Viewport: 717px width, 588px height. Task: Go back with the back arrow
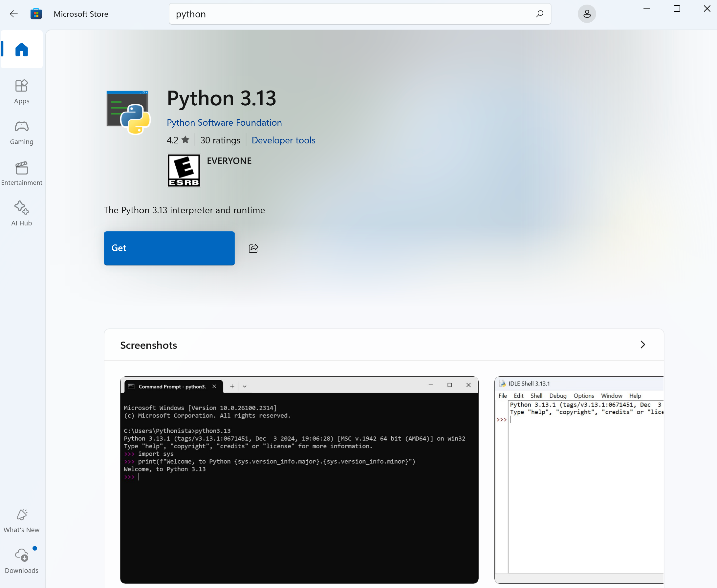13,14
